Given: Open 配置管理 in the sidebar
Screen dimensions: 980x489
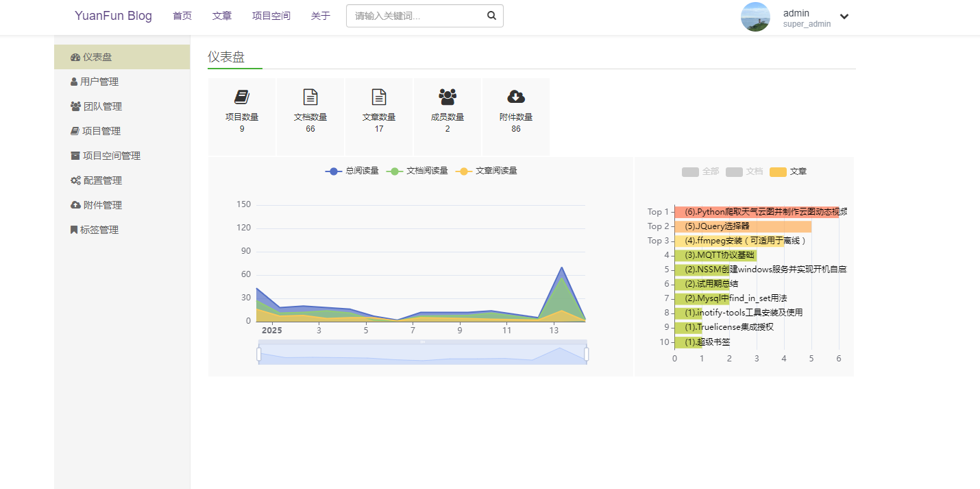Looking at the screenshot, I should (102, 180).
